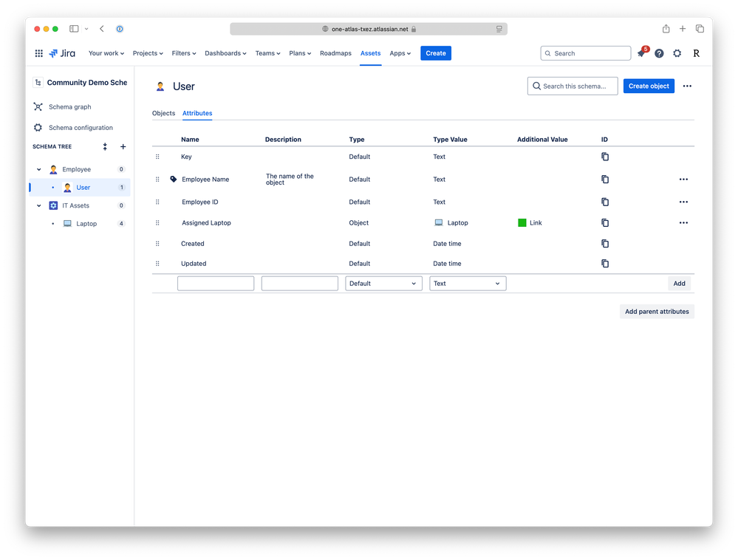The image size is (738, 560).
Task: Open the notifications bell icon
Action: 641,53
